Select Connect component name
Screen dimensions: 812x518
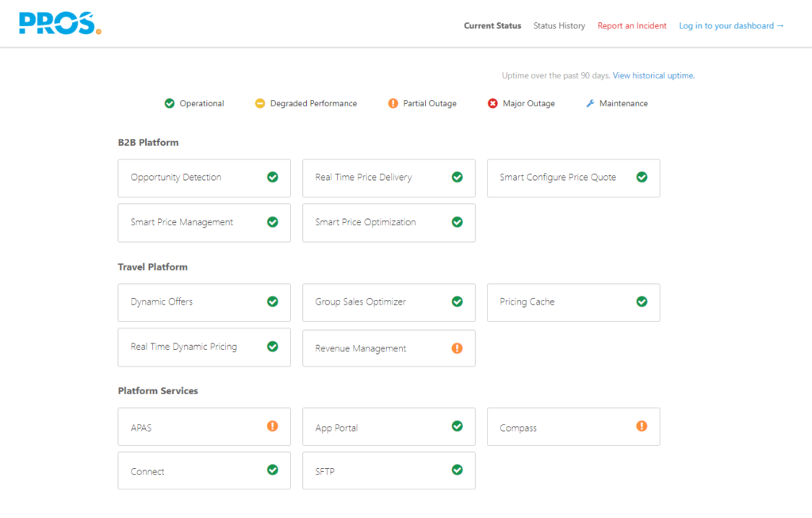pos(147,472)
